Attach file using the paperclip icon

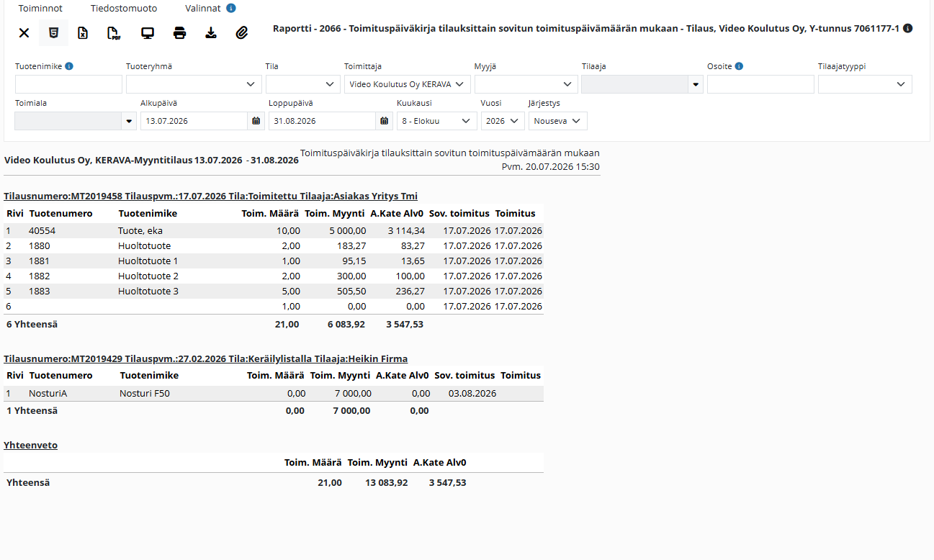tap(242, 32)
